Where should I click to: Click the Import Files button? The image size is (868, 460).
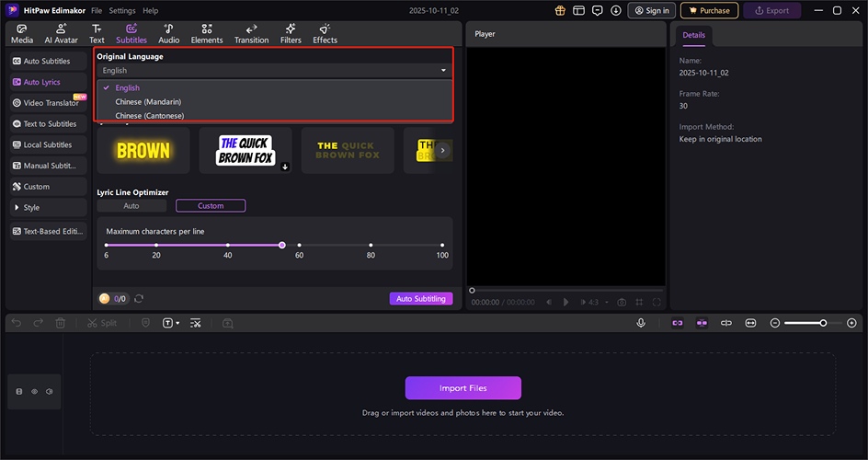pos(463,388)
